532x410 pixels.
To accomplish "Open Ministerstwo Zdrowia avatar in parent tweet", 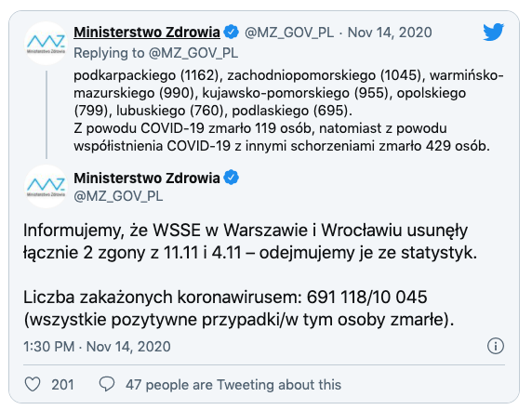I will [47, 44].
